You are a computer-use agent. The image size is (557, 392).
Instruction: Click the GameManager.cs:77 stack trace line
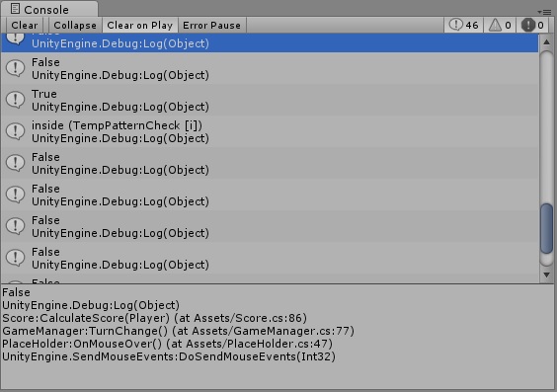coord(178,331)
